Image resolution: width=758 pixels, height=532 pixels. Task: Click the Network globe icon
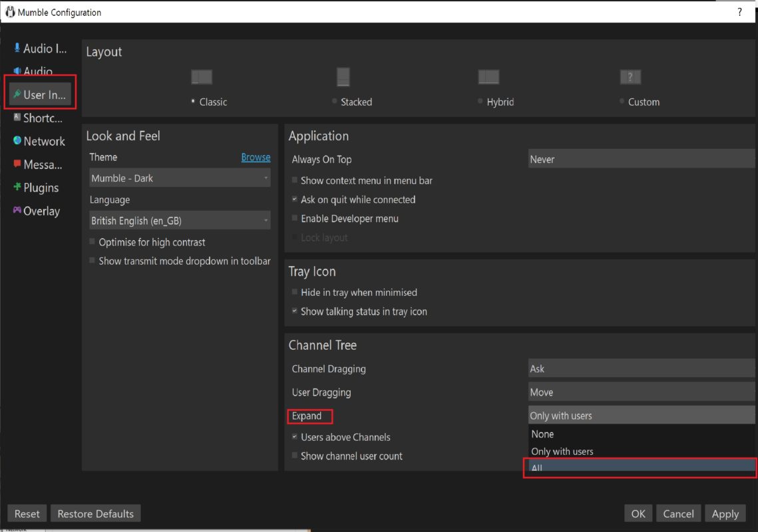tap(17, 140)
